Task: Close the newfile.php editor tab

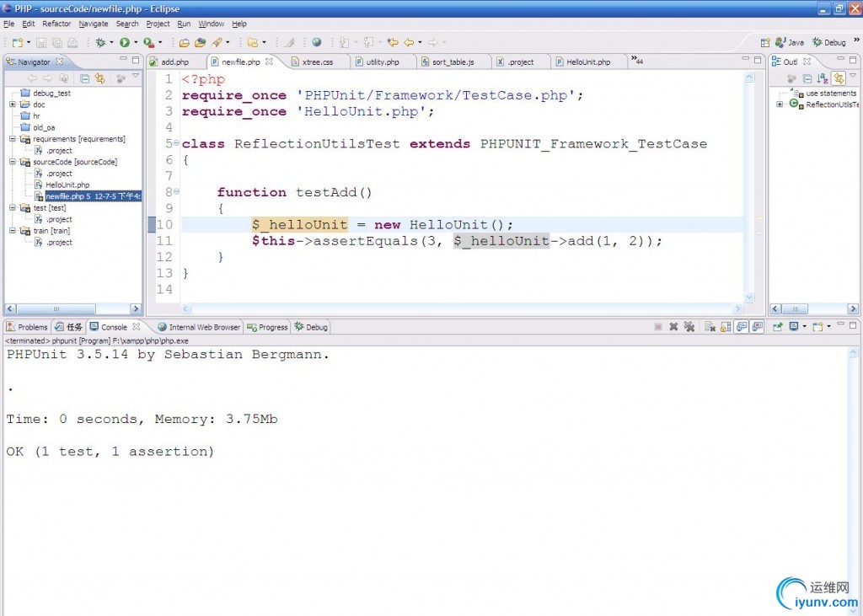Action: pos(269,62)
